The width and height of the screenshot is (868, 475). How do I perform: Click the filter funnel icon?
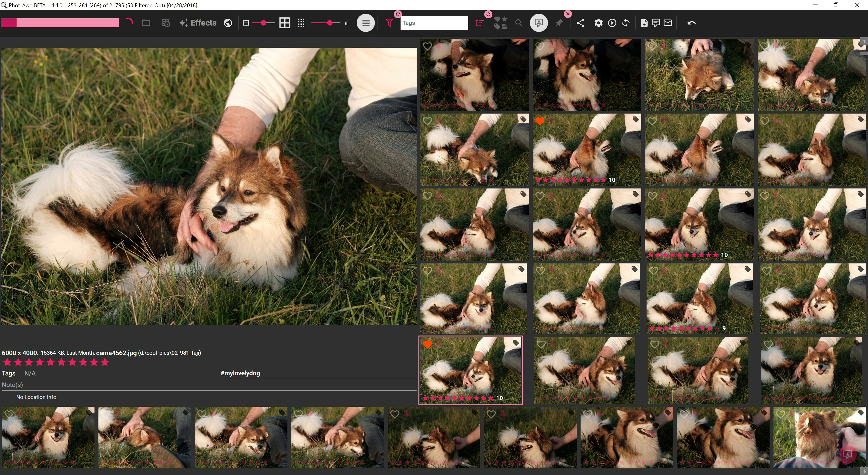[389, 23]
